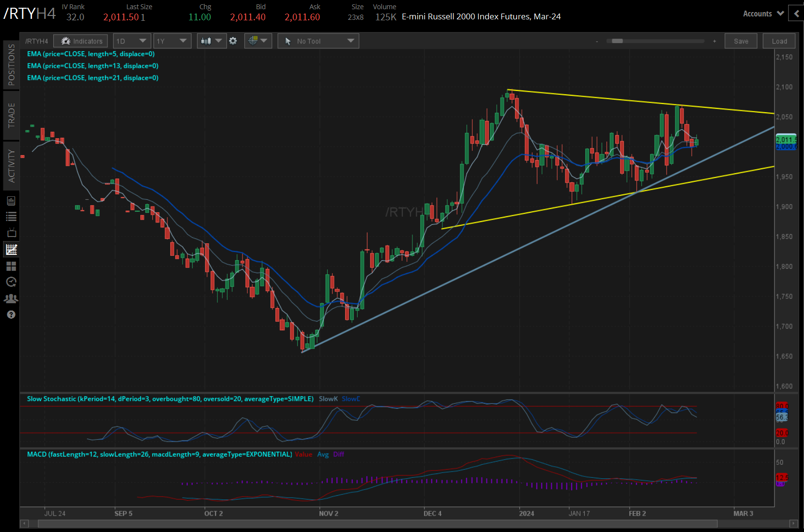Click the history clock icon in the sidebar

click(11, 282)
